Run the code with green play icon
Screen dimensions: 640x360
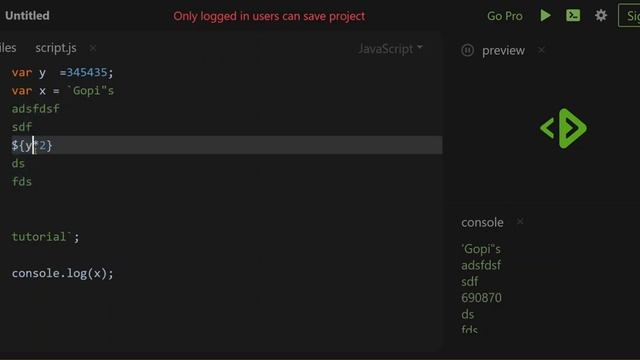pos(545,16)
